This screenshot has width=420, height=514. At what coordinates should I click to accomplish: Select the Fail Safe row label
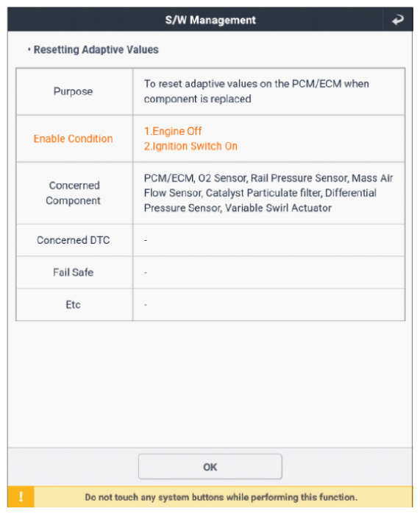74,272
